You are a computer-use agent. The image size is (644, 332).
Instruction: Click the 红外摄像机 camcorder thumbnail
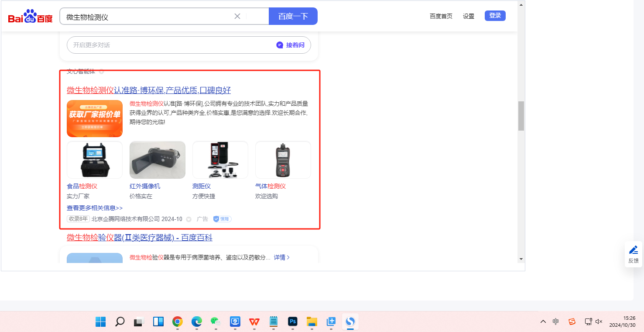pos(158,160)
